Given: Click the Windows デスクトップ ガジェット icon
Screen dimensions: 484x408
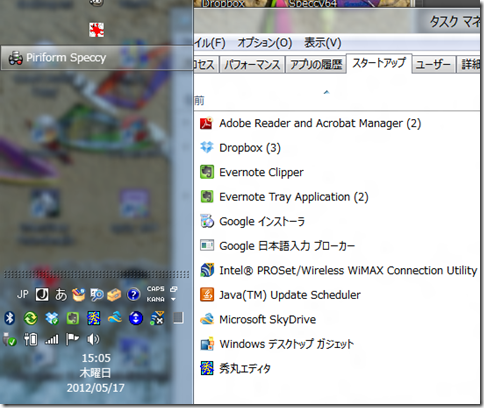Looking at the screenshot, I should 207,344.
